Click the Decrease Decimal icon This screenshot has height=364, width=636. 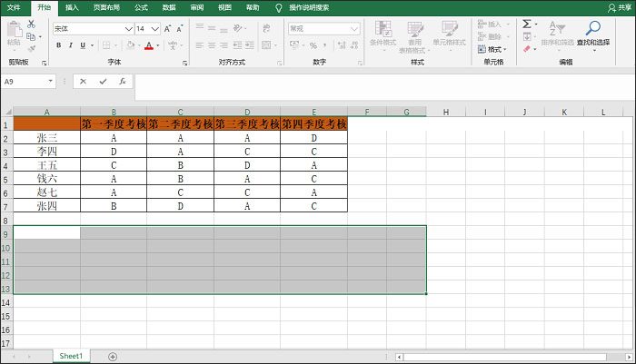point(354,45)
